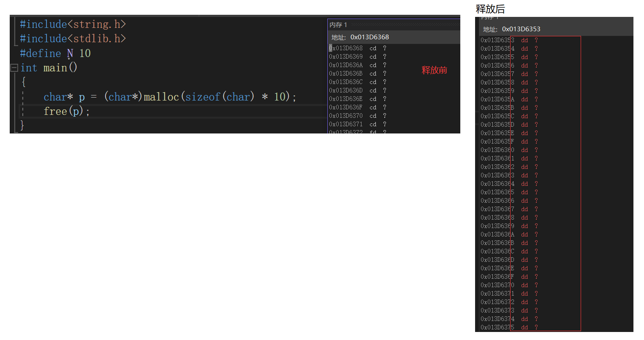
Task: Select row 0x013D6370 with value cd
Action: [358, 116]
